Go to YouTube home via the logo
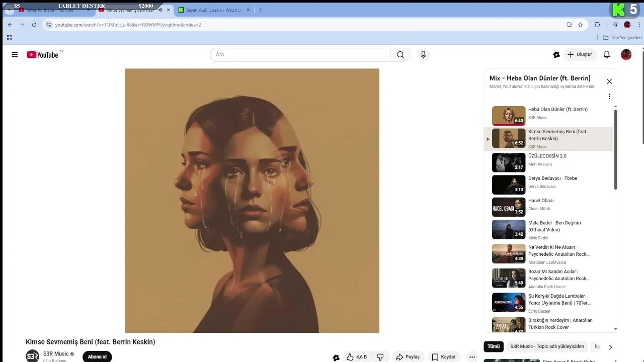 point(43,55)
